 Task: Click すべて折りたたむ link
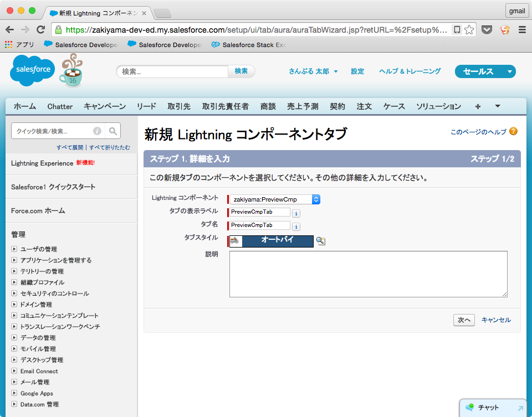point(110,147)
